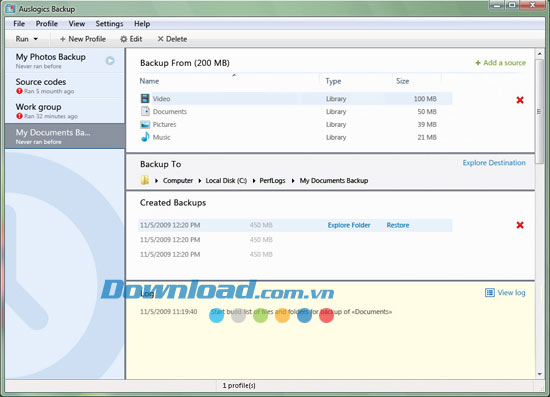Open the File menu

[19, 23]
